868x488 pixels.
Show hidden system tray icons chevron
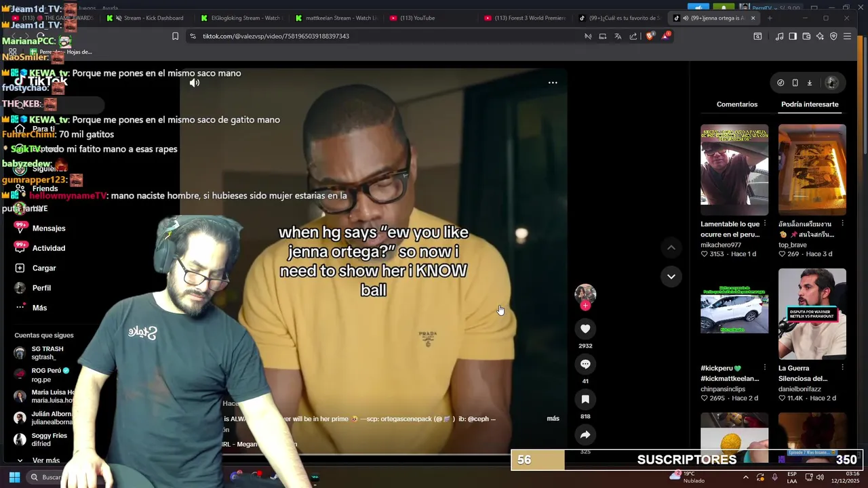(746, 477)
